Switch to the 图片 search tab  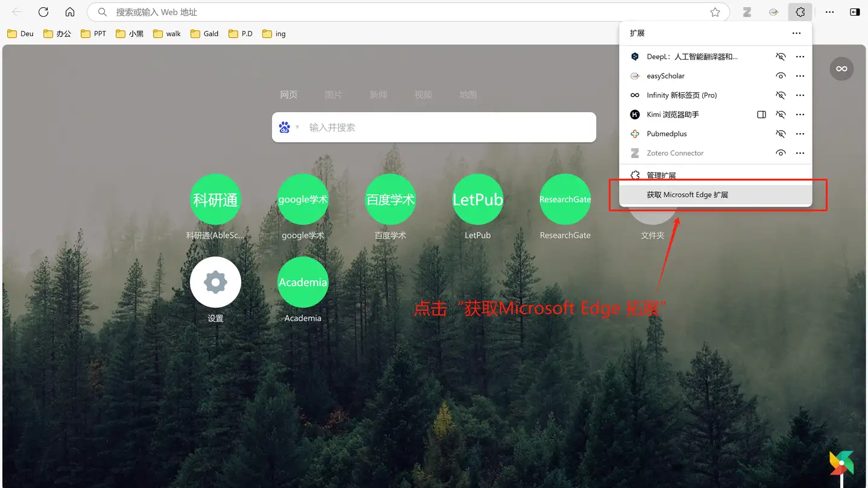coord(333,95)
